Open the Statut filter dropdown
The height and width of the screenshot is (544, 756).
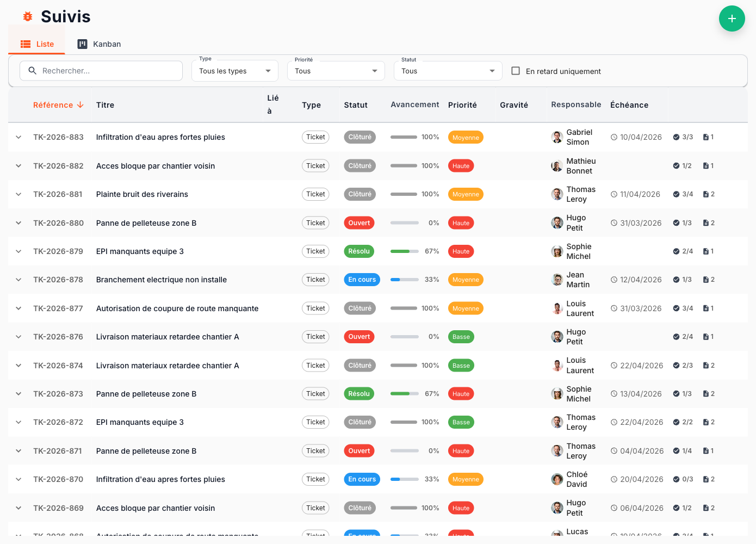(448, 71)
